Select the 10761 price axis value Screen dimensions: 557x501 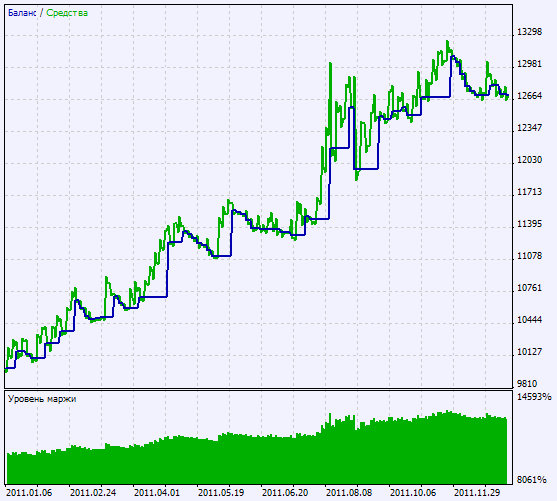[x=529, y=288]
